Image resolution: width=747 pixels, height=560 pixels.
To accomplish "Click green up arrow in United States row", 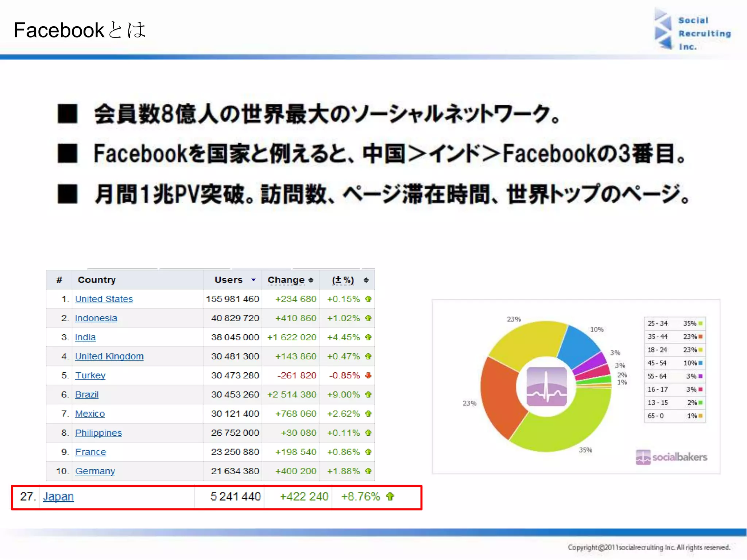I will tap(368, 299).
